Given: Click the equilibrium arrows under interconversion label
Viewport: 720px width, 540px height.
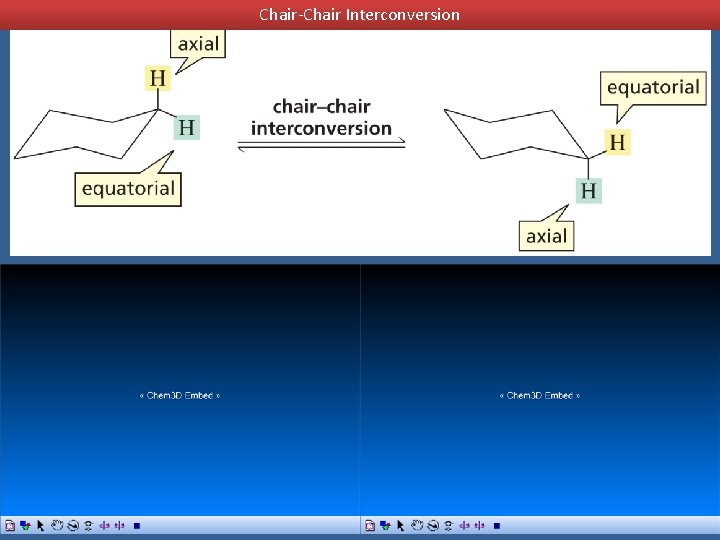Looking at the screenshot, I should (321, 144).
